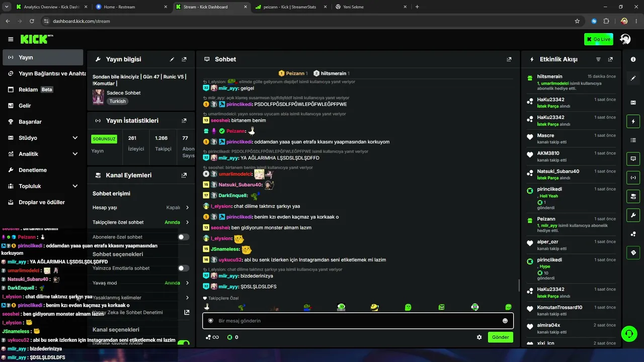The width and height of the screenshot is (644, 362).
Task: Click the chat scrollbar thumb
Action: pyautogui.click(x=519, y=286)
